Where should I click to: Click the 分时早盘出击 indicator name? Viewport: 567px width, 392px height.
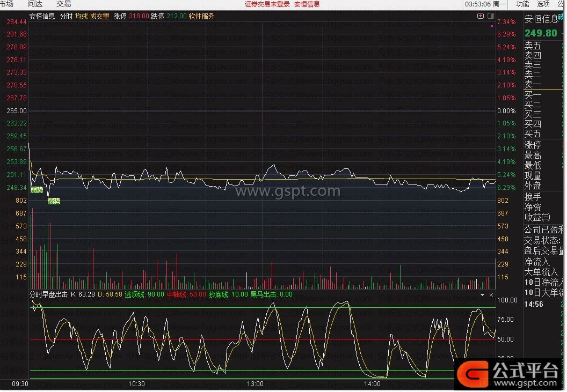point(48,295)
